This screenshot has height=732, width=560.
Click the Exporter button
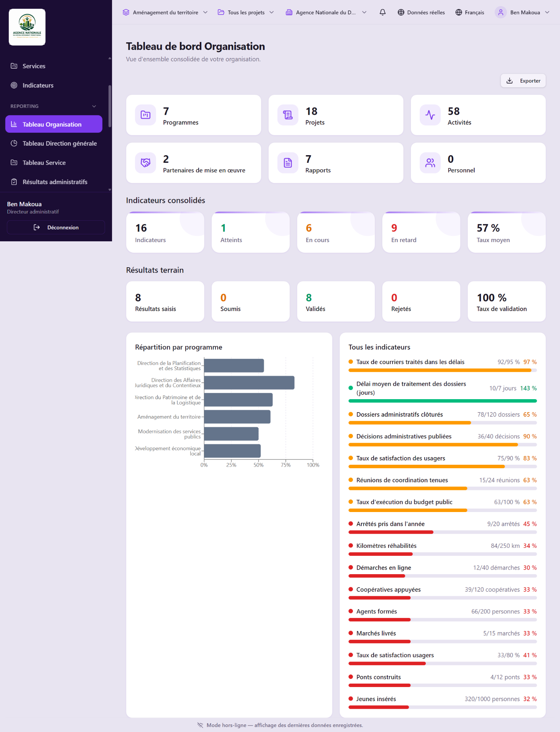pyautogui.click(x=523, y=80)
